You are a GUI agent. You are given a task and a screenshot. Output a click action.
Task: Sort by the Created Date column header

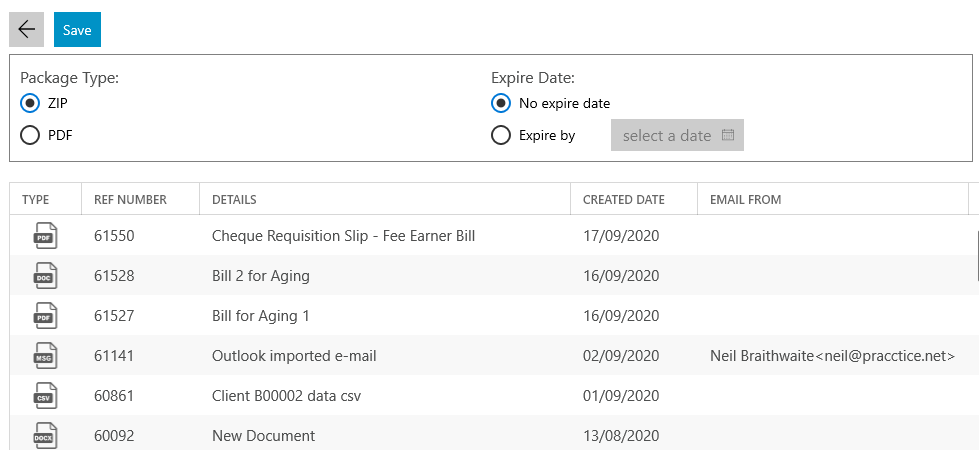624,200
